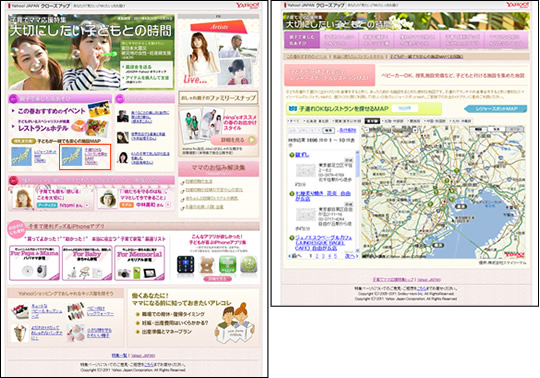Select the selected dark 東京都 region tab
This screenshot has height=378, width=540.
(x=372, y=121)
